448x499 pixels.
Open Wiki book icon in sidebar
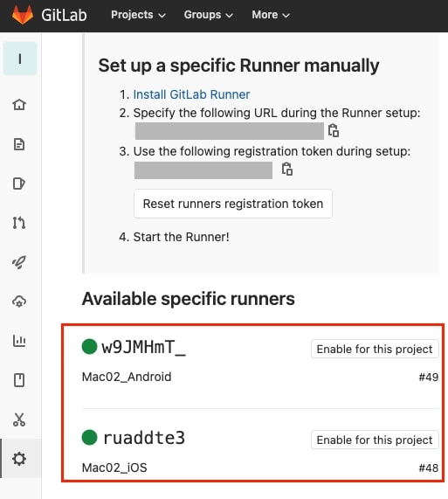point(19,380)
